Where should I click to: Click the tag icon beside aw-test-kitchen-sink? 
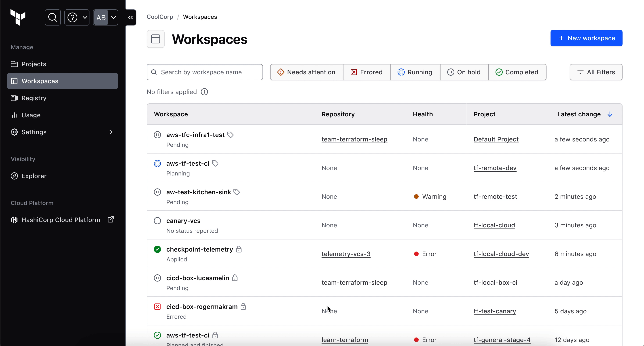[x=237, y=192]
